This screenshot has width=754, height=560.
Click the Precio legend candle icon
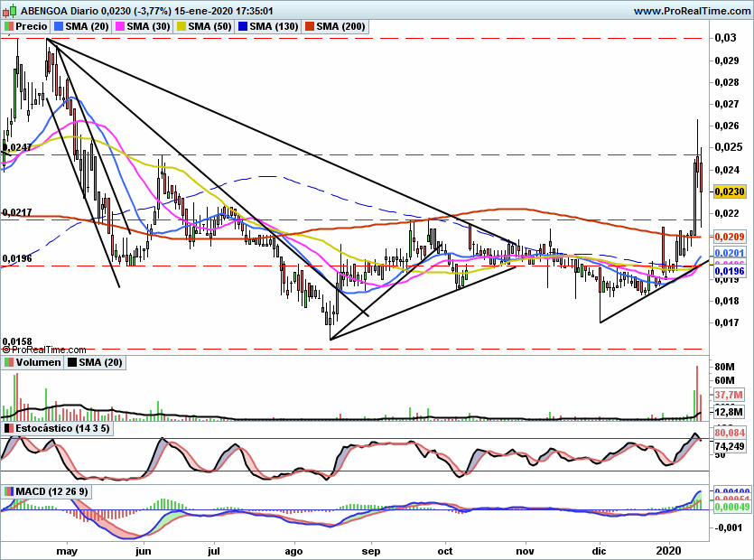pos(9,26)
